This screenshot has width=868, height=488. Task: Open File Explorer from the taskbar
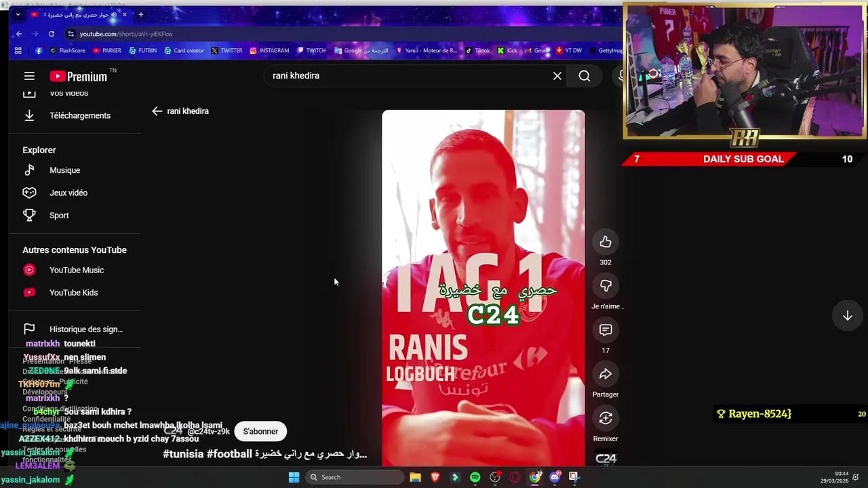click(416, 477)
